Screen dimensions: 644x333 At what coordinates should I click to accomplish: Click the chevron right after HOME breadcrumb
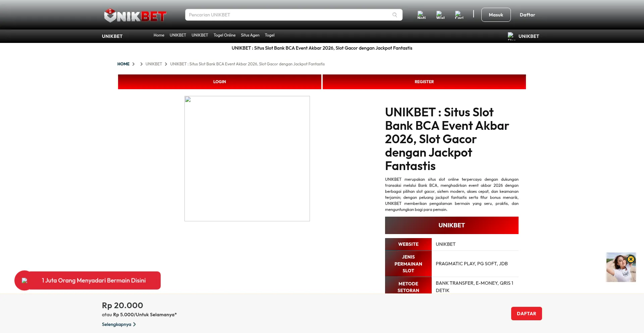point(133,64)
